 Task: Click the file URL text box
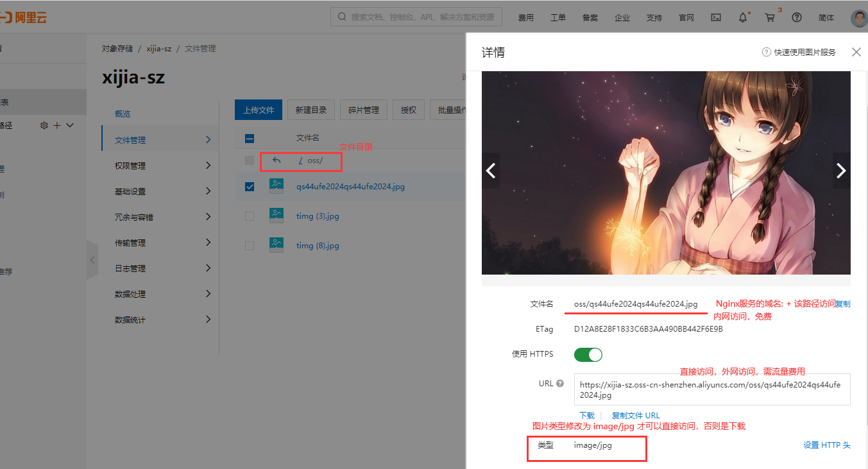[x=712, y=389]
